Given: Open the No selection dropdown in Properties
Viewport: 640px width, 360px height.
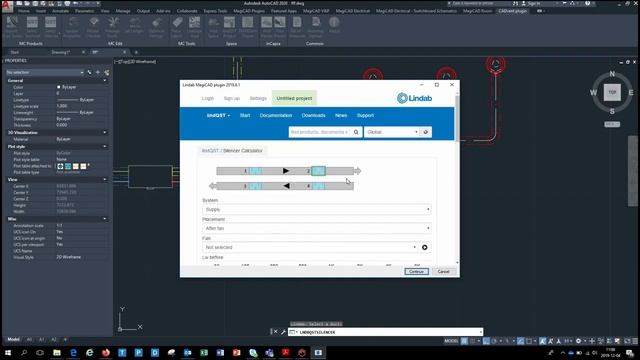Looking at the screenshot, I should 45,72.
